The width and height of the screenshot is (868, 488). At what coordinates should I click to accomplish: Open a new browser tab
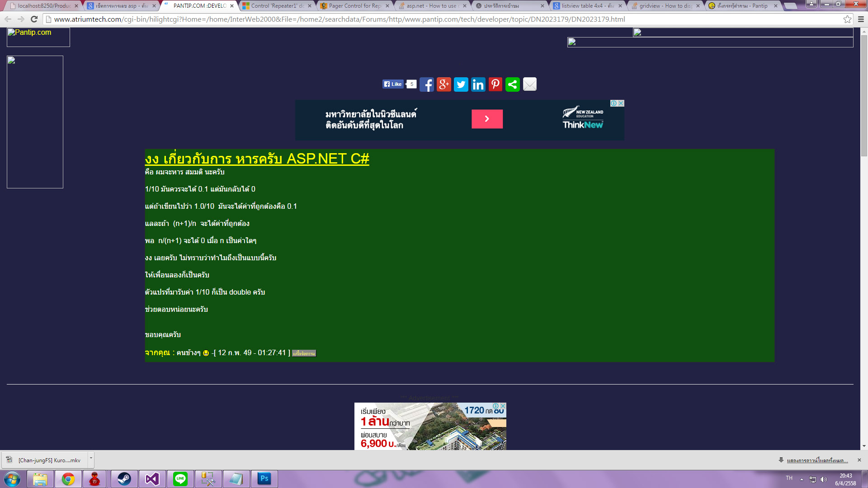791,6
